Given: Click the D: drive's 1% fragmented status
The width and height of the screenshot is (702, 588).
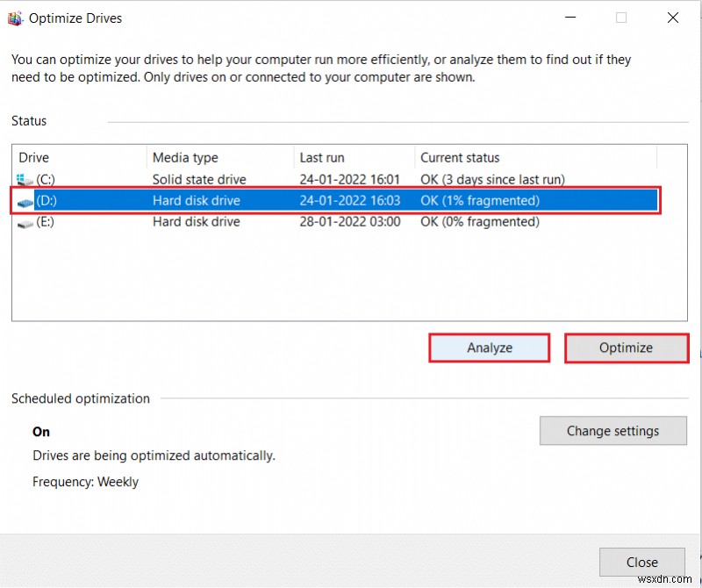Looking at the screenshot, I should point(480,201).
